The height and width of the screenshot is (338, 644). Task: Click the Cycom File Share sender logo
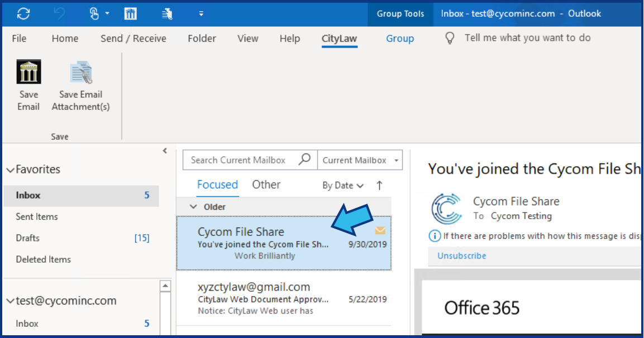pyautogui.click(x=447, y=209)
